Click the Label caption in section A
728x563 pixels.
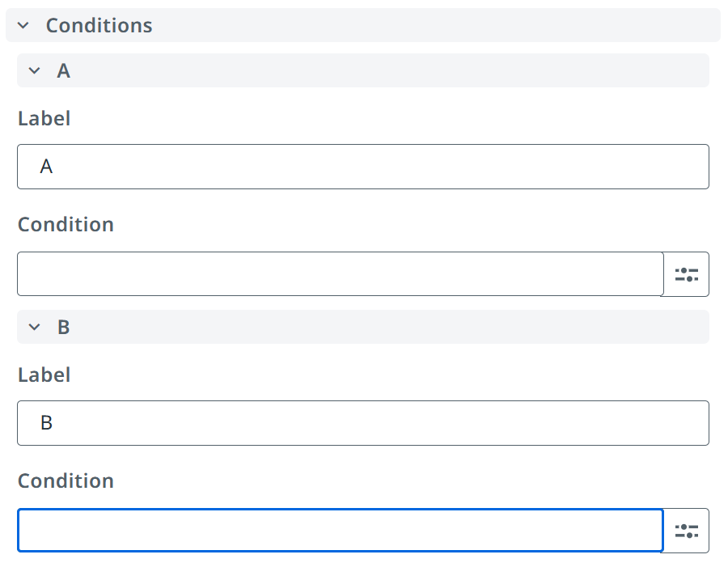(44, 118)
